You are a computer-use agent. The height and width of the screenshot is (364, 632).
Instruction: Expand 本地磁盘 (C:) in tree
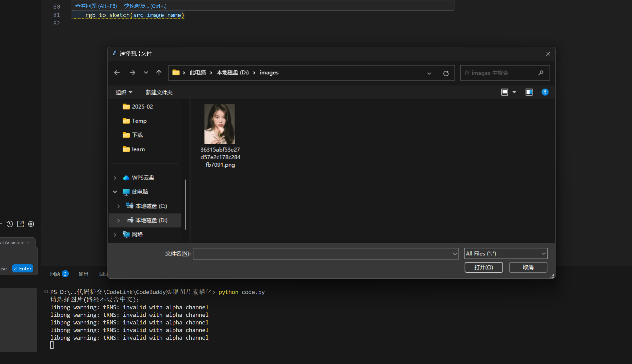(119, 206)
